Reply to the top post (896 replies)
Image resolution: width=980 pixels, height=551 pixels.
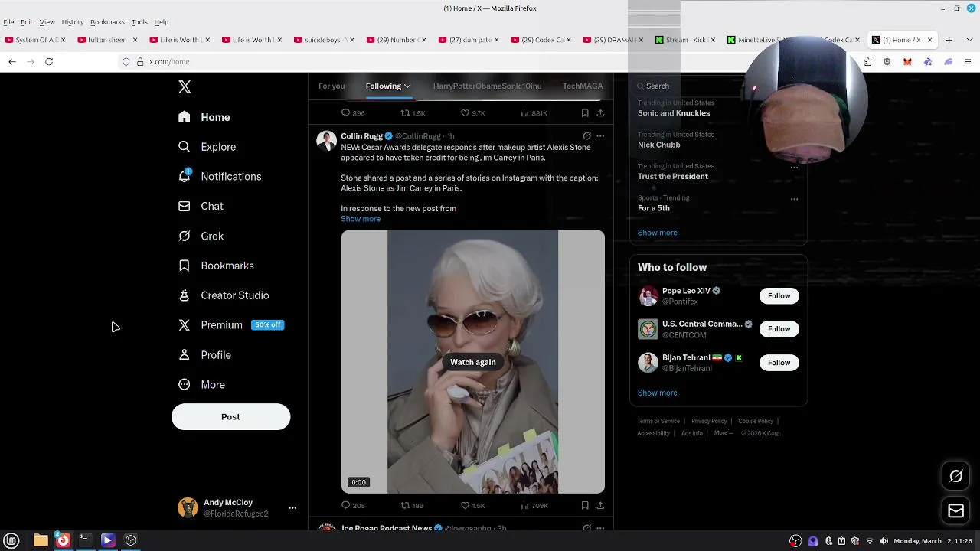[353, 113]
